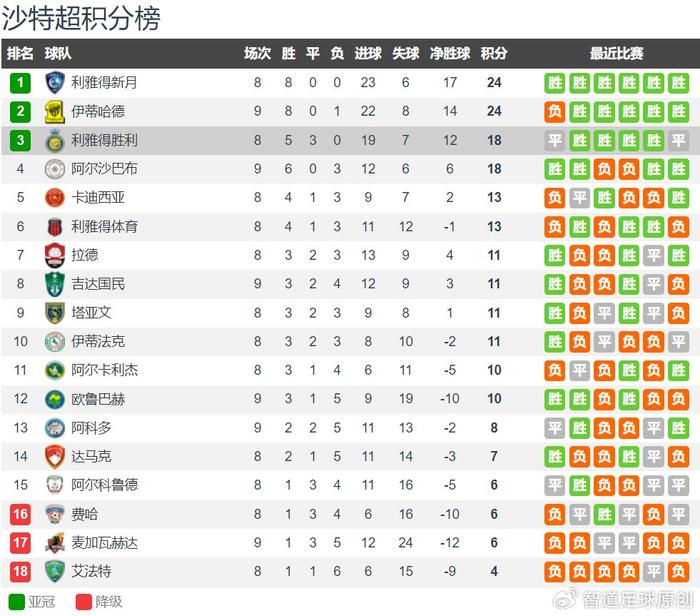Click the 伊蒂哈德 club logo

point(54,112)
